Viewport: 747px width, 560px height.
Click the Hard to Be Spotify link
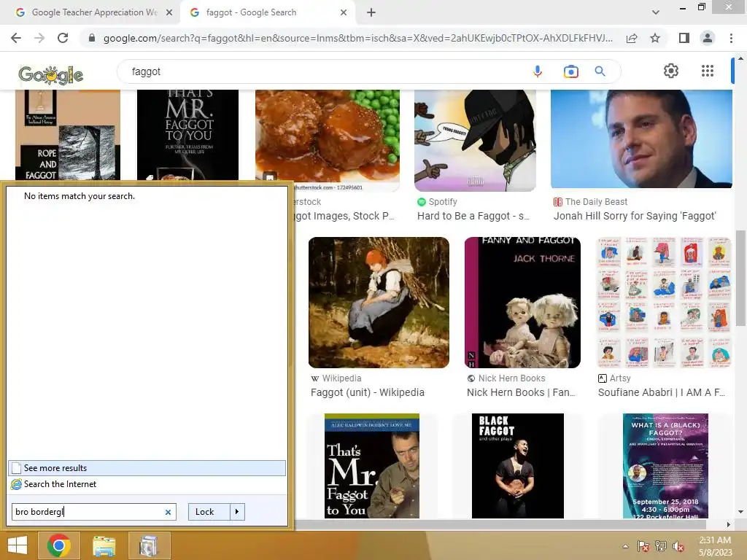click(473, 216)
